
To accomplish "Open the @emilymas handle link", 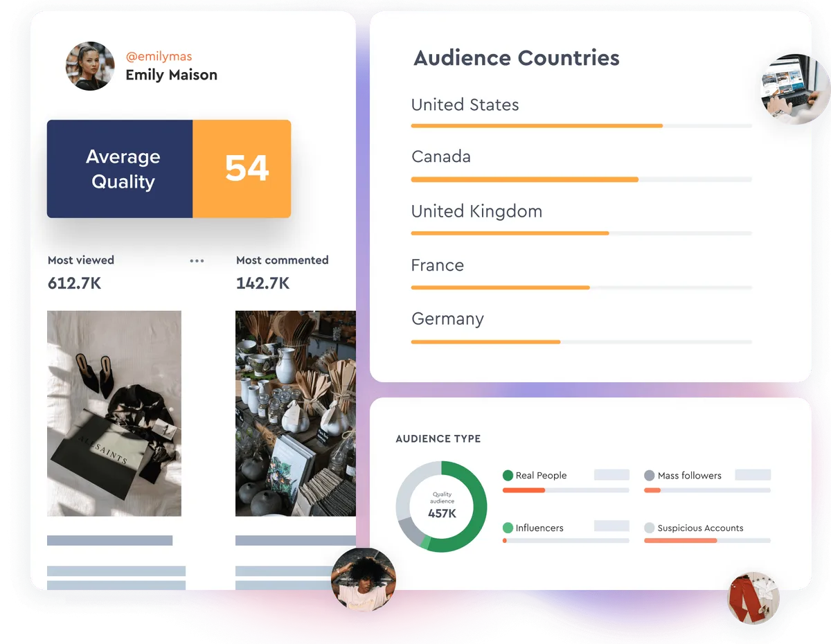I will pos(159,56).
